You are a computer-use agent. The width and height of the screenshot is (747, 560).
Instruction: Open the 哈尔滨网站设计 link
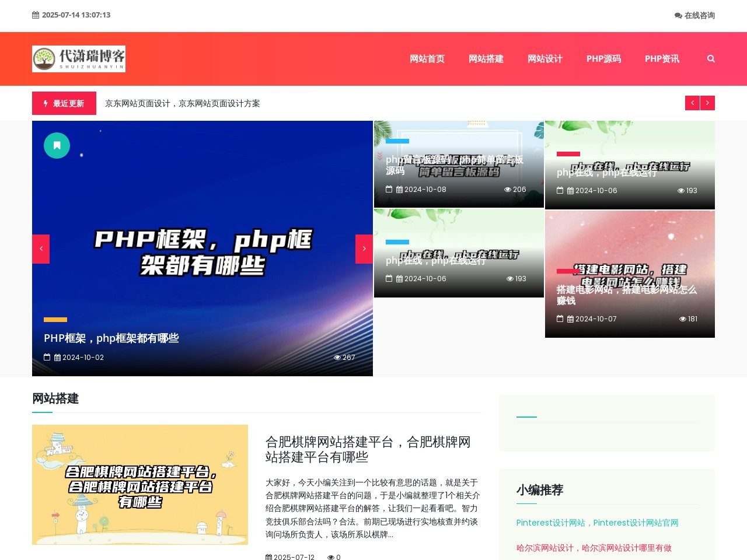tap(593, 548)
